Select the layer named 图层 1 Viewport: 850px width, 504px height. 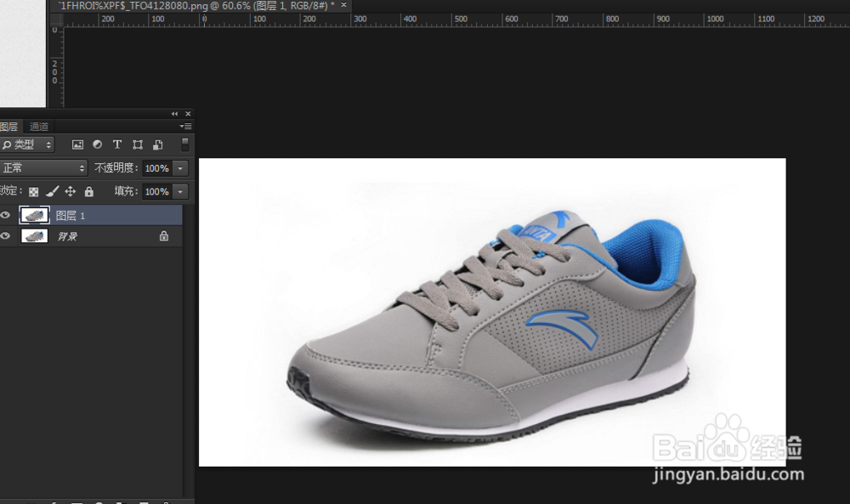tap(71, 216)
